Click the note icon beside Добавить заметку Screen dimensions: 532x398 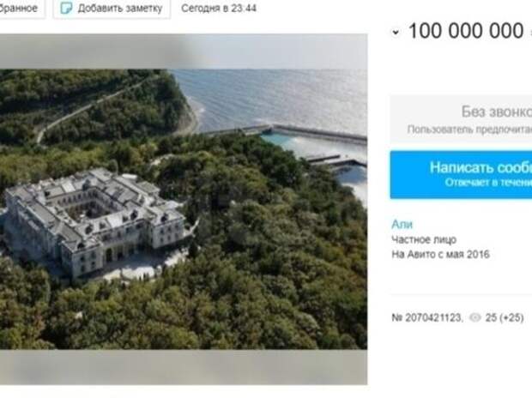tap(68, 8)
